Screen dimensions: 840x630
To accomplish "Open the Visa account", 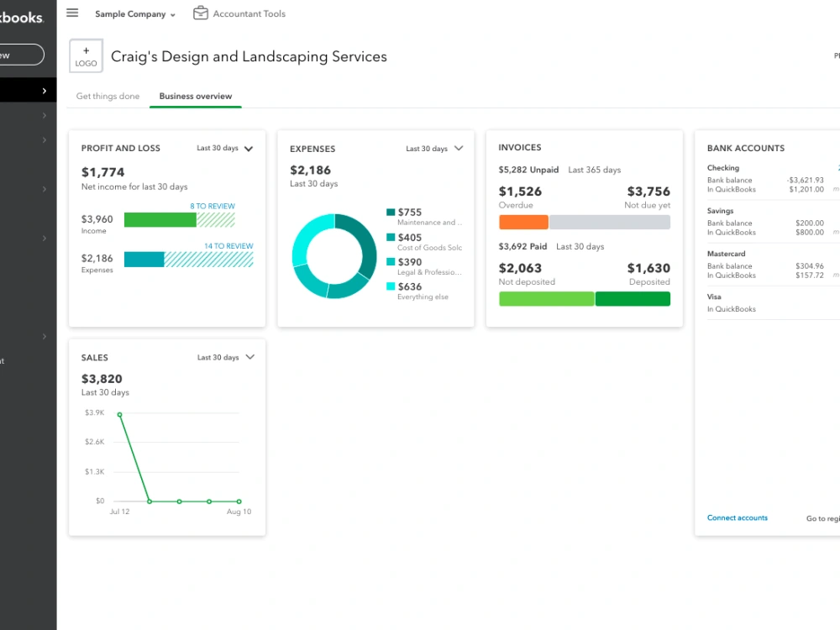I will click(713, 297).
